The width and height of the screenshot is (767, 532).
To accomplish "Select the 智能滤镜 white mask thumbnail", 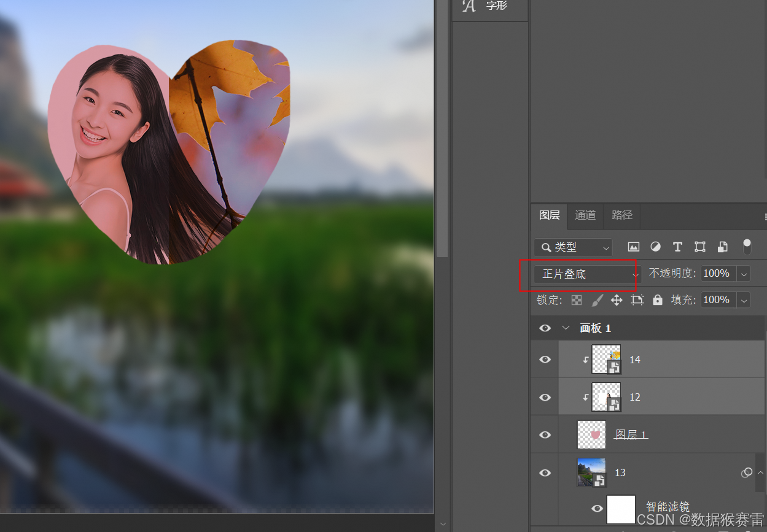I will click(x=621, y=509).
